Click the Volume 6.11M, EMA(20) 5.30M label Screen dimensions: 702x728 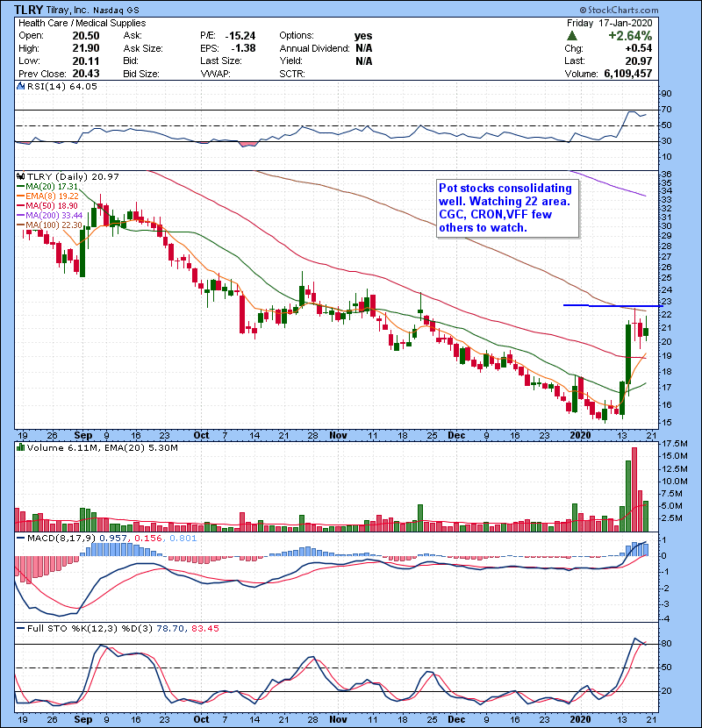102,448
